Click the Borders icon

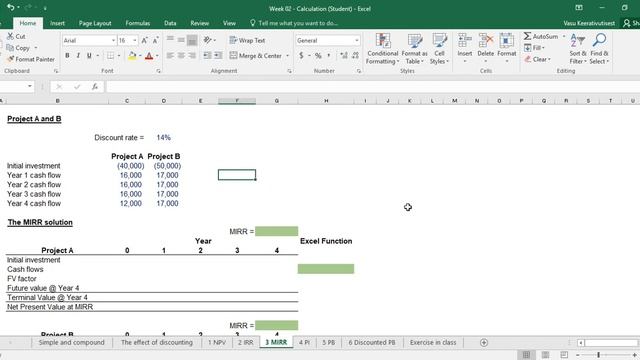pyautogui.click(x=111, y=56)
